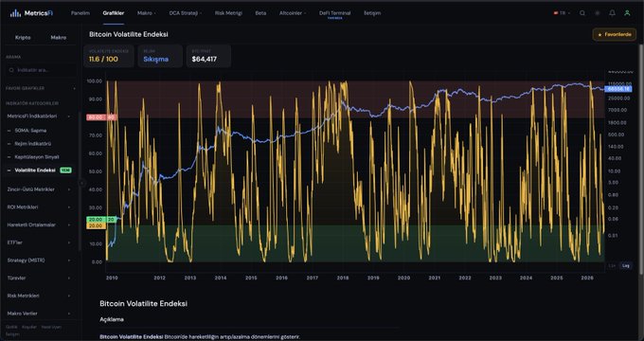Click the İndikatör ara search field
The height and width of the screenshot is (341, 644).
pos(41,70)
